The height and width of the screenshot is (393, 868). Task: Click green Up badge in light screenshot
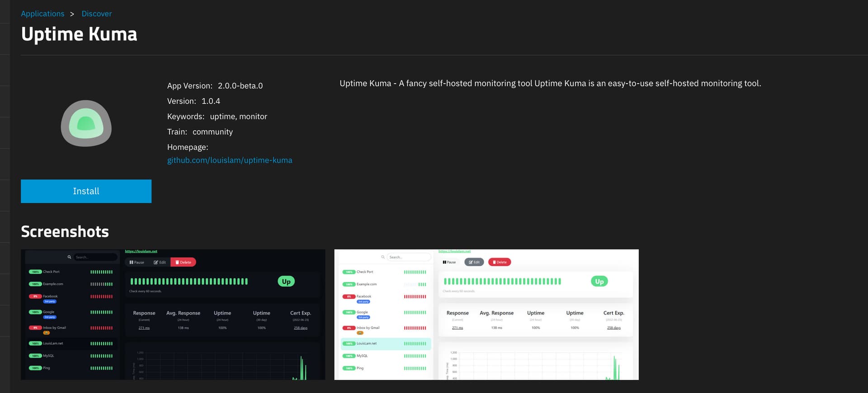[599, 281]
